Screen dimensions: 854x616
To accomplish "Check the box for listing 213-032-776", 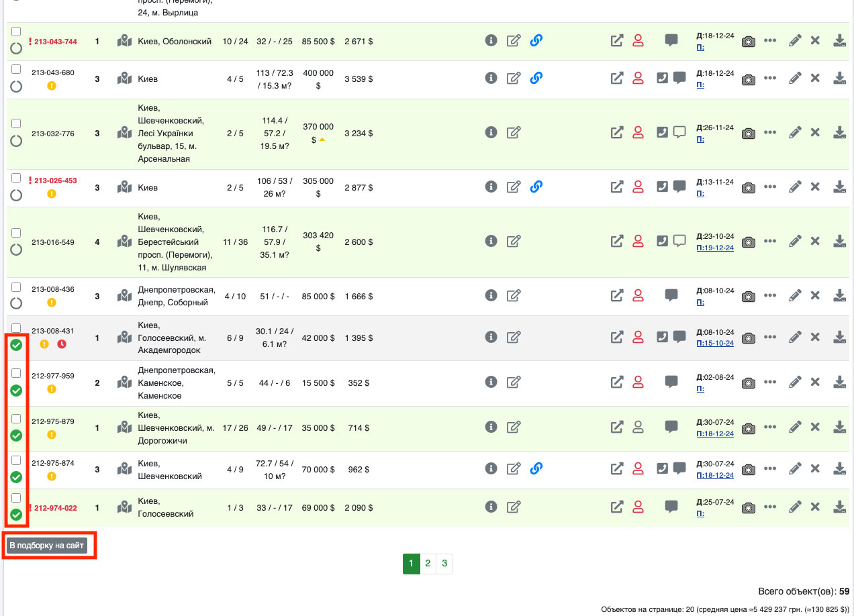I will pos(16,124).
